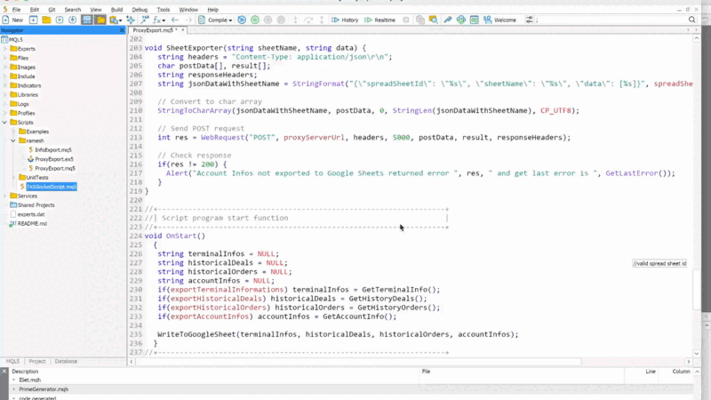This screenshot has height=400, width=711.
Task: Click the green cloud icon in the toolbar
Action: click(x=461, y=20)
